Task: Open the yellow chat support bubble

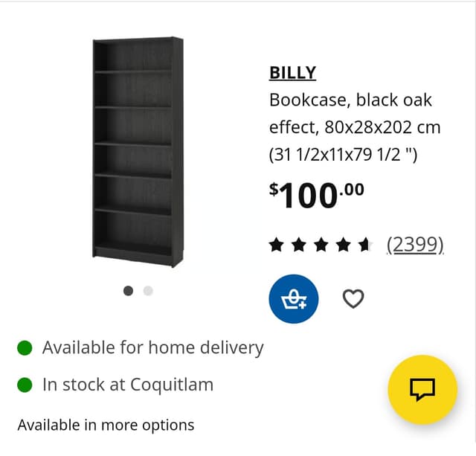Action: (x=422, y=390)
